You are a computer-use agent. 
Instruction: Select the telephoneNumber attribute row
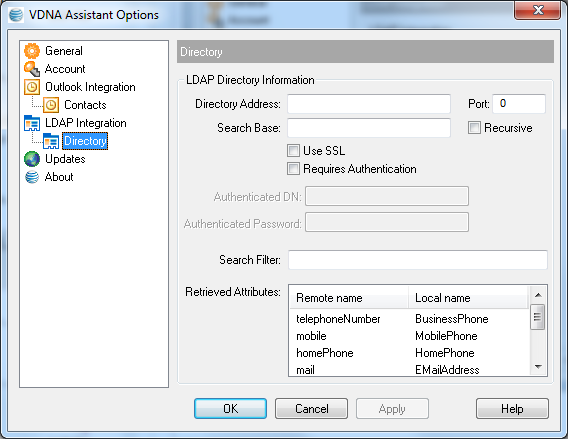point(409,319)
